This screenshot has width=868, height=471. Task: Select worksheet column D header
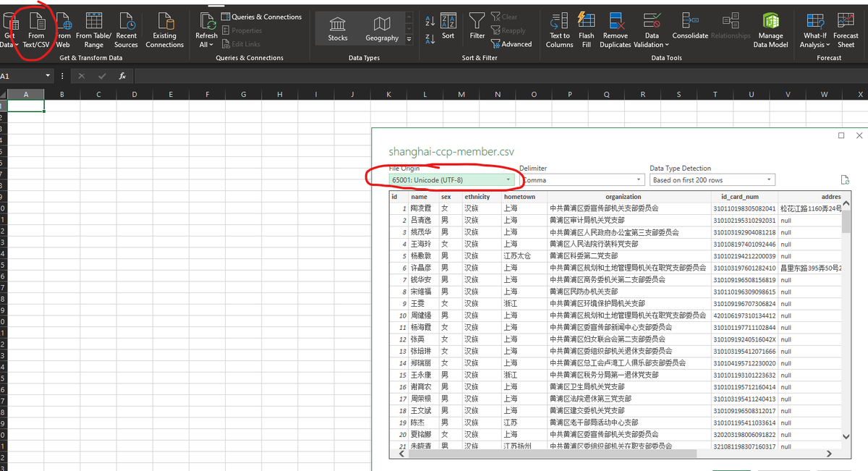pyautogui.click(x=135, y=94)
